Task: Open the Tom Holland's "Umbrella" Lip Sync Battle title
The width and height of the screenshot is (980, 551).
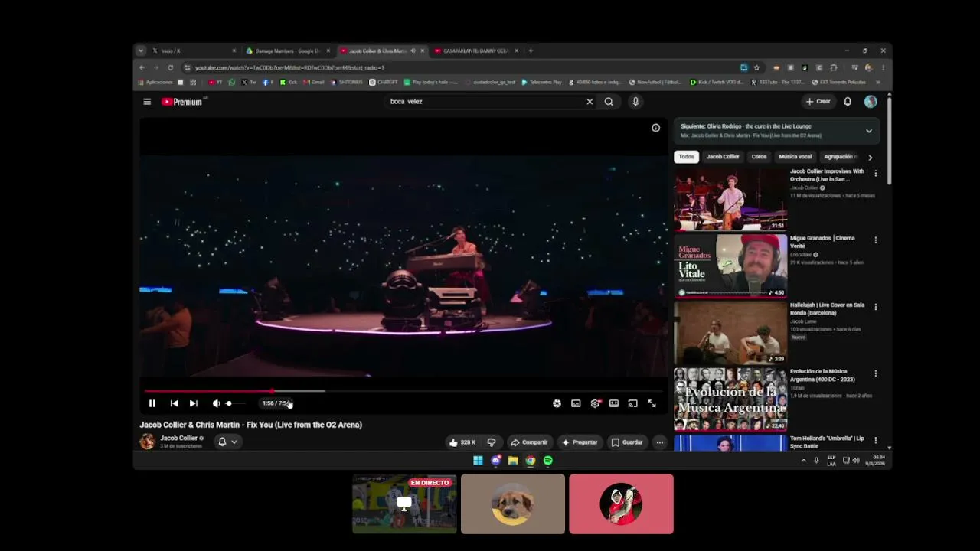Action: click(827, 442)
